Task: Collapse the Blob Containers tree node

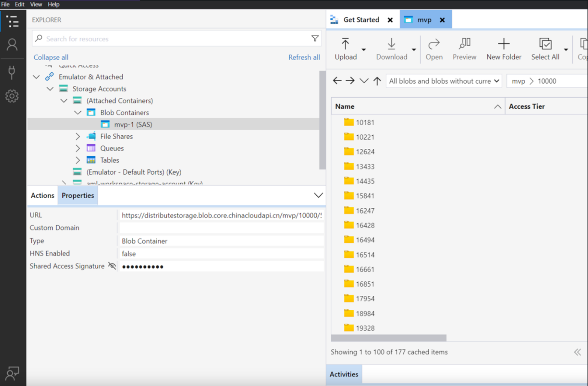Action: (78, 113)
